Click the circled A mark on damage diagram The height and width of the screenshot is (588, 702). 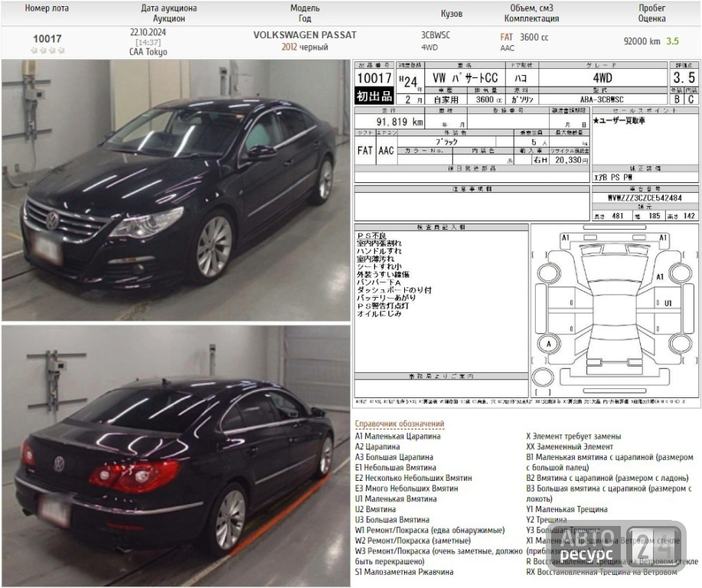(548, 345)
